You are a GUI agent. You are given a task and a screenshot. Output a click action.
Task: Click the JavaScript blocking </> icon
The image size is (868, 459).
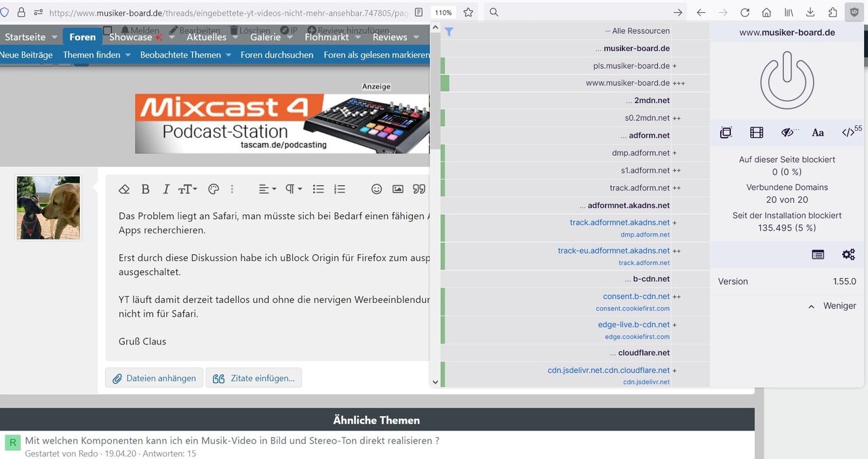(848, 133)
